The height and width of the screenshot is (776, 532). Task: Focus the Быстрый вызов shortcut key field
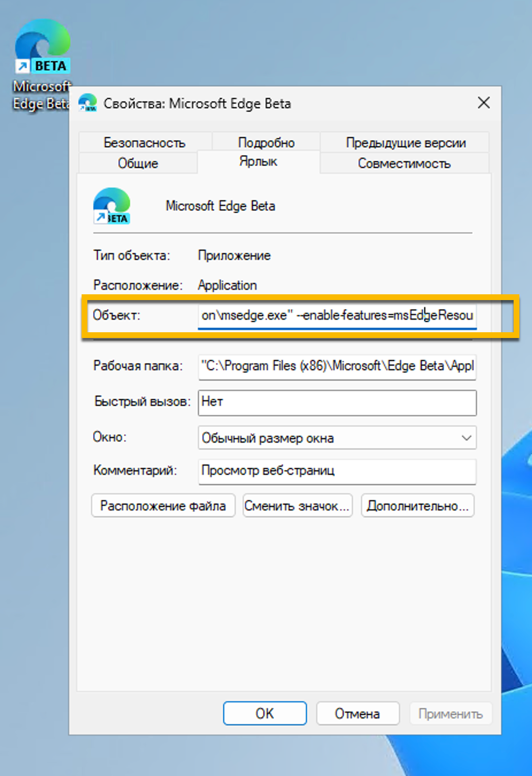click(337, 402)
